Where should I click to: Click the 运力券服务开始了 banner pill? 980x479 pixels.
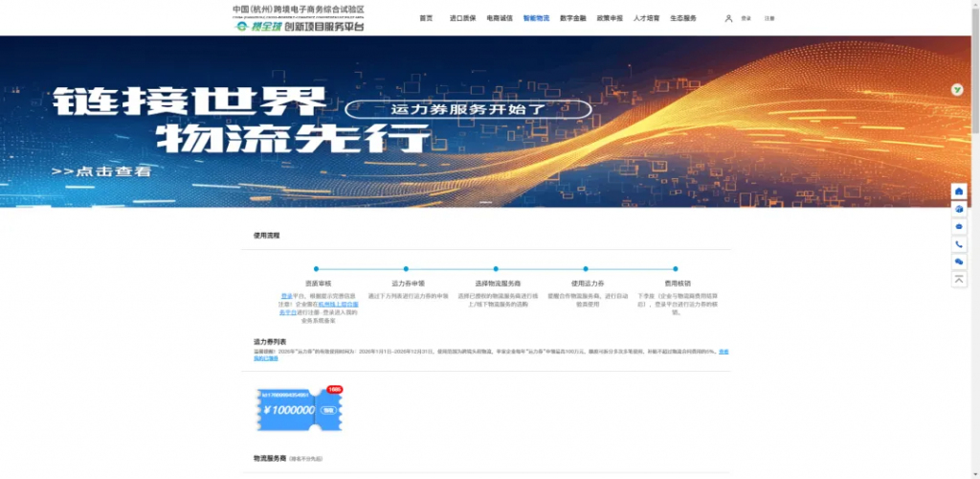[x=468, y=109]
